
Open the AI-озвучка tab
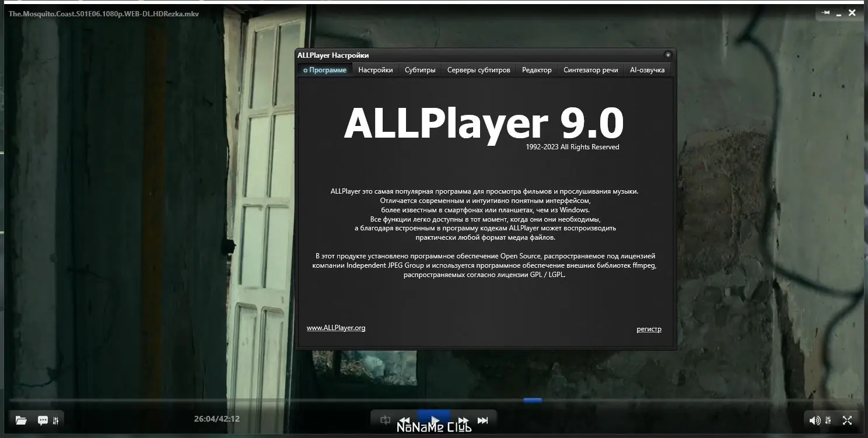647,70
